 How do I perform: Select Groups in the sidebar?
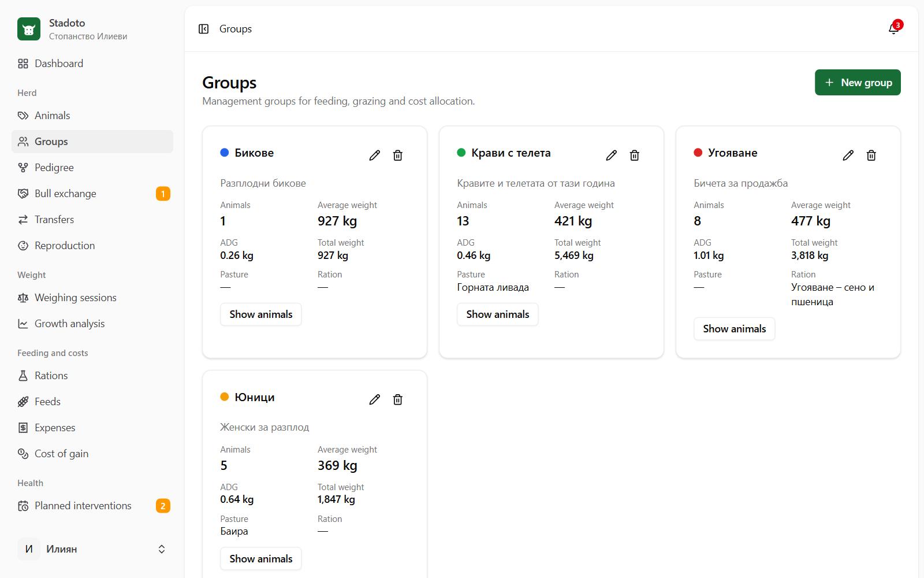point(92,142)
